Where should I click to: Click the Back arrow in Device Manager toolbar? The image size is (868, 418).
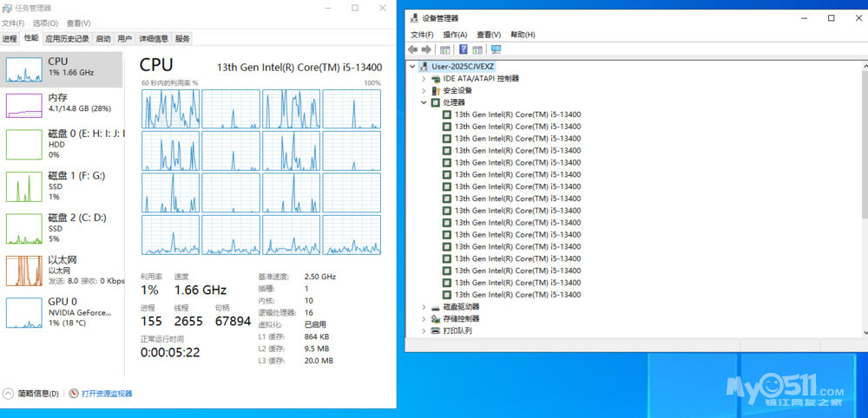(413, 49)
